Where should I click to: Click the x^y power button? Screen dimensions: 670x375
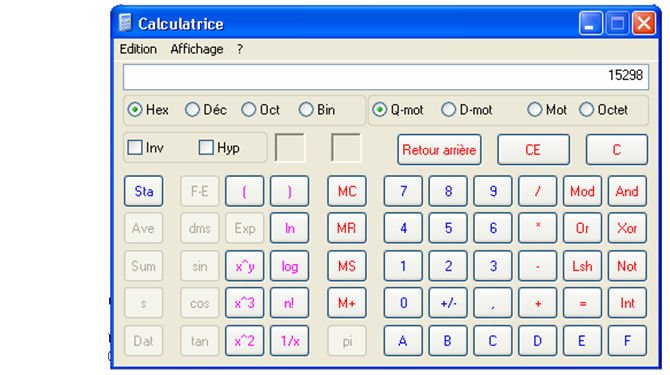(245, 266)
